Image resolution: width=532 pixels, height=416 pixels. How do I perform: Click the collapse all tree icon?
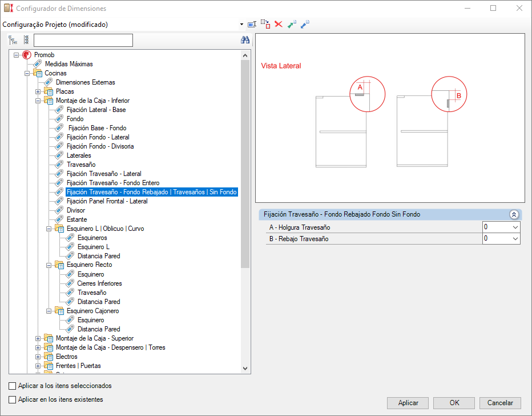[26, 40]
